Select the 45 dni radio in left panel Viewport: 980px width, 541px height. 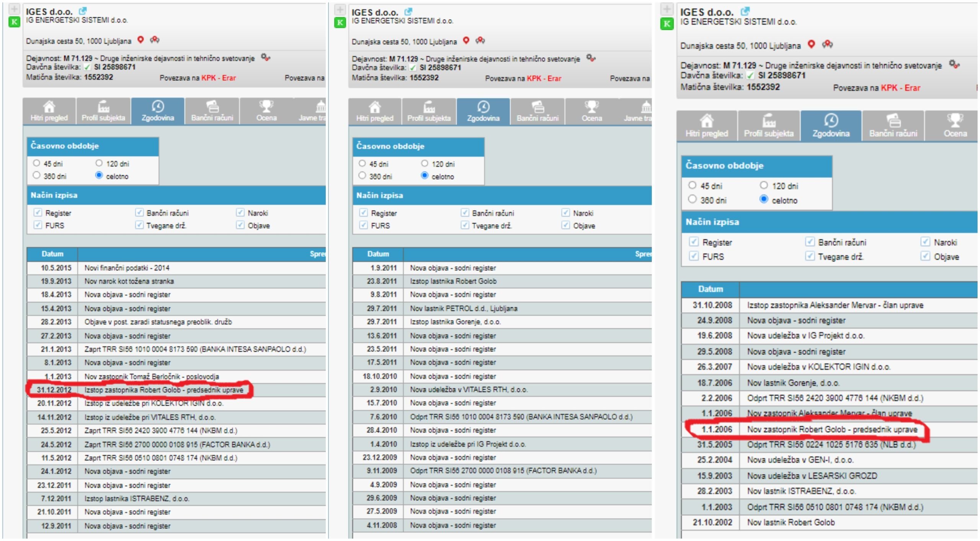click(36, 163)
